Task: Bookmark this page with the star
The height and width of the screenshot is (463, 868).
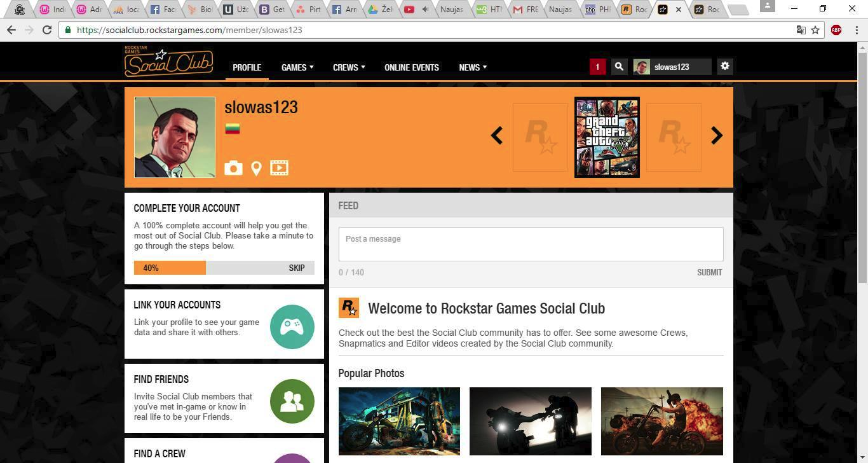Action: pos(815,30)
